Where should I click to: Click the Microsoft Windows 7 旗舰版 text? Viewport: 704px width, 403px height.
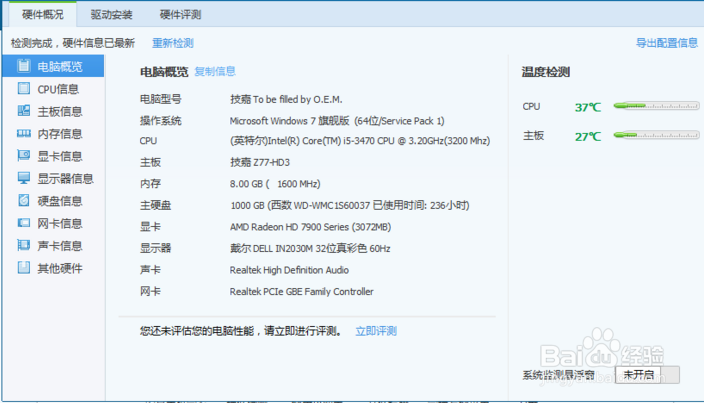tap(337, 121)
